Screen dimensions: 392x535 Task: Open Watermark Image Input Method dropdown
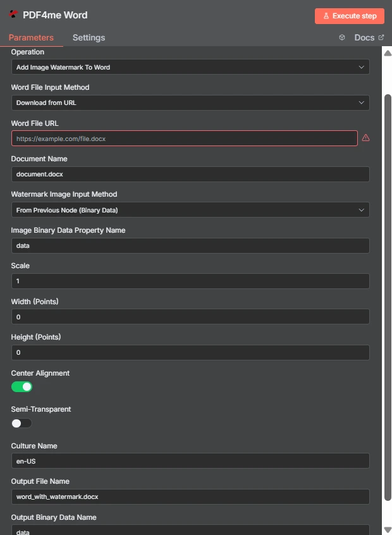point(190,210)
